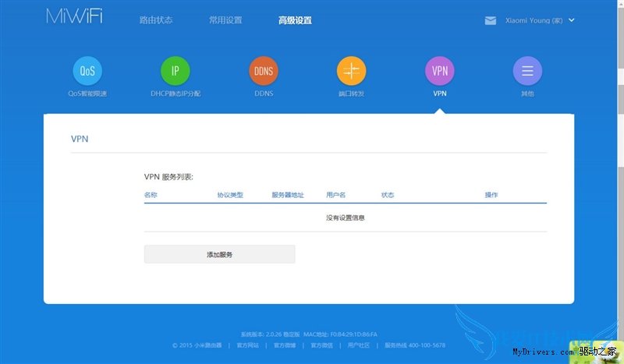Select the 高级设置 (Advanced Settings) tab
Viewport: 624px width, 364px height.
point(295,20)
